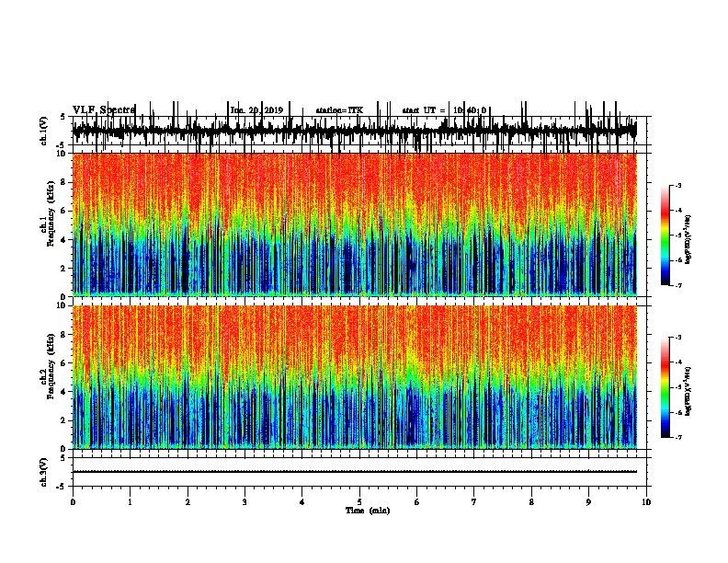Viewport: 728px width, 563px height.
Task: Click the "station=ITK" header text
Action: [x=339, y=110]
